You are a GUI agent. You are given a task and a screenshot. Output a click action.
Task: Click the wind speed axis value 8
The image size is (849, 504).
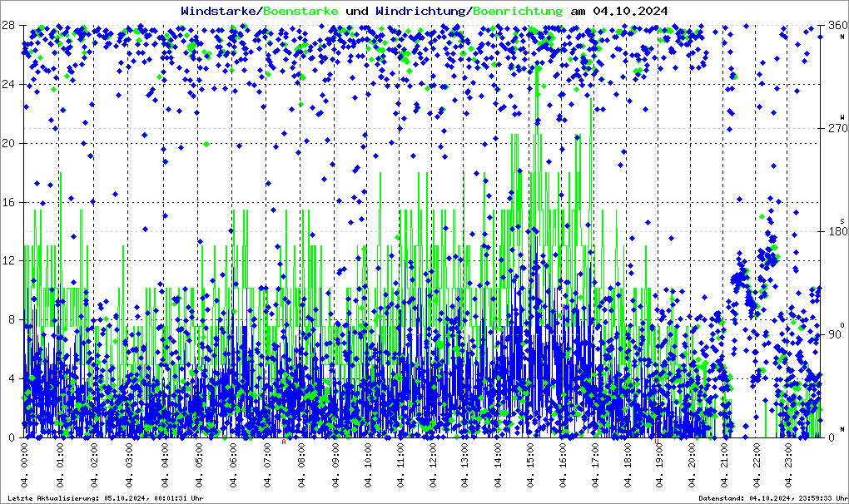tap(11, 319)
